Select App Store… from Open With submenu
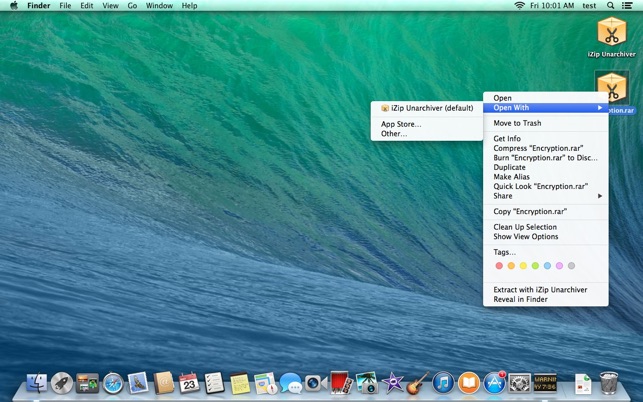Viewport: 643px width, 402px height. 401,124
